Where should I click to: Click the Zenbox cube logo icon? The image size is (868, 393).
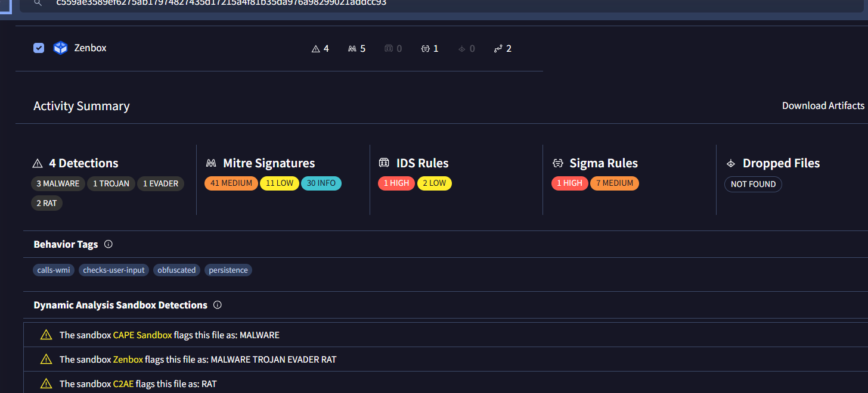click(61, 48)
